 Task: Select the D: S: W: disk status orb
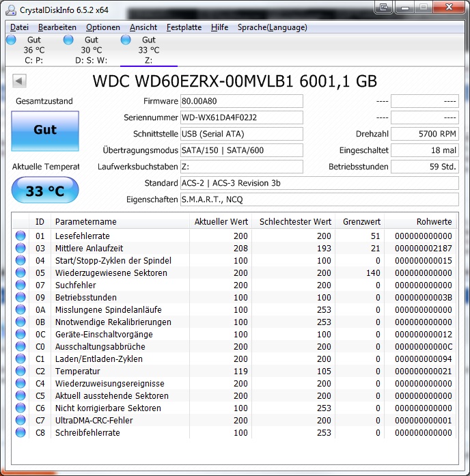[68, 40]
